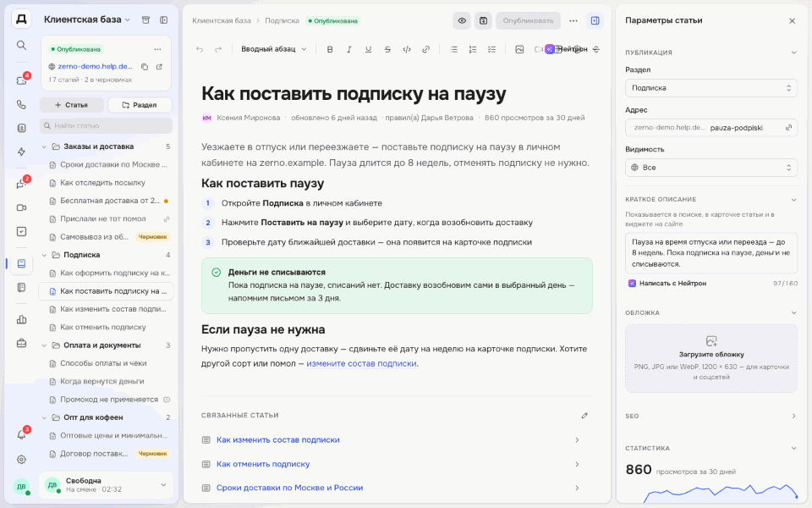Open the Вводный абзац paragraph style dropdown
This screenshot has width=812, height=508.
click(x=274, y=49)
